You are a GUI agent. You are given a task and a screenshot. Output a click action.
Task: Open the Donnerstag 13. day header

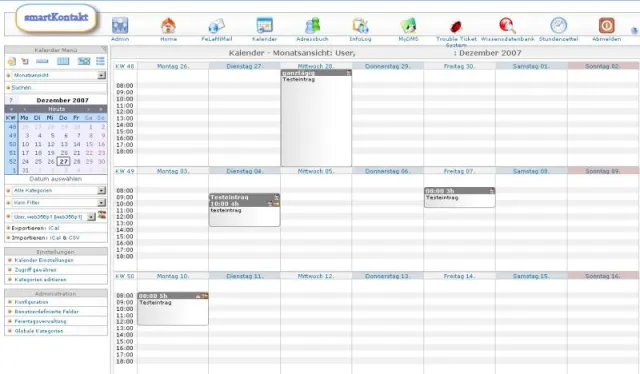pyautogui.click(x=387, y=276)
